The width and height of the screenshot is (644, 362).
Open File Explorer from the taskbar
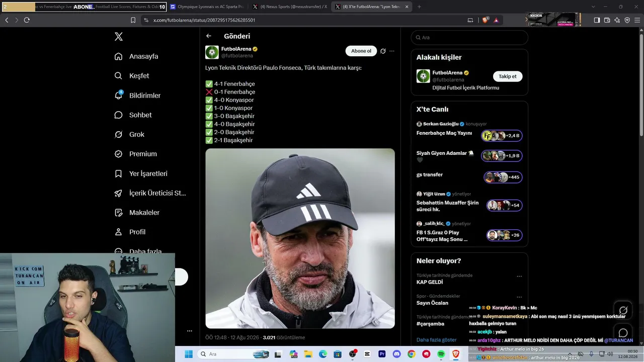click(x=307, y=354)
